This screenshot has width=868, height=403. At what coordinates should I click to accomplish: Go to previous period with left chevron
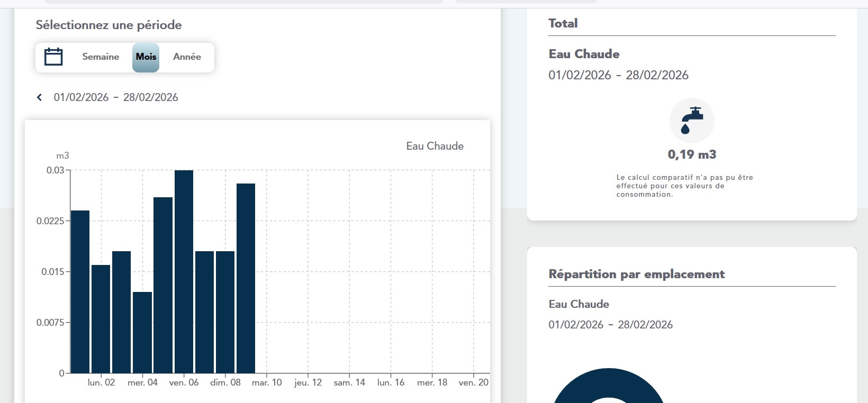pos(39,97)
